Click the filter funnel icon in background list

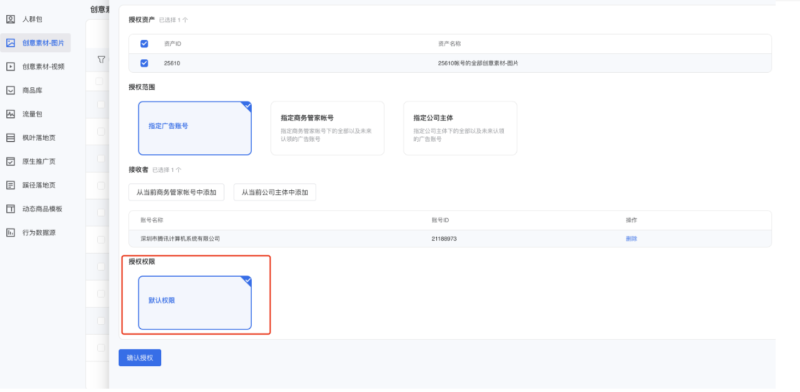(x=101, y=60)
